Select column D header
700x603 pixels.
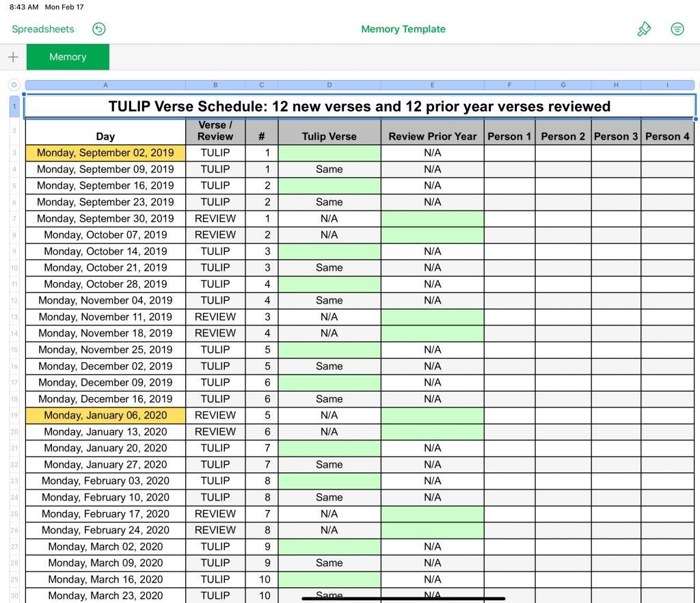coord(329,85)
